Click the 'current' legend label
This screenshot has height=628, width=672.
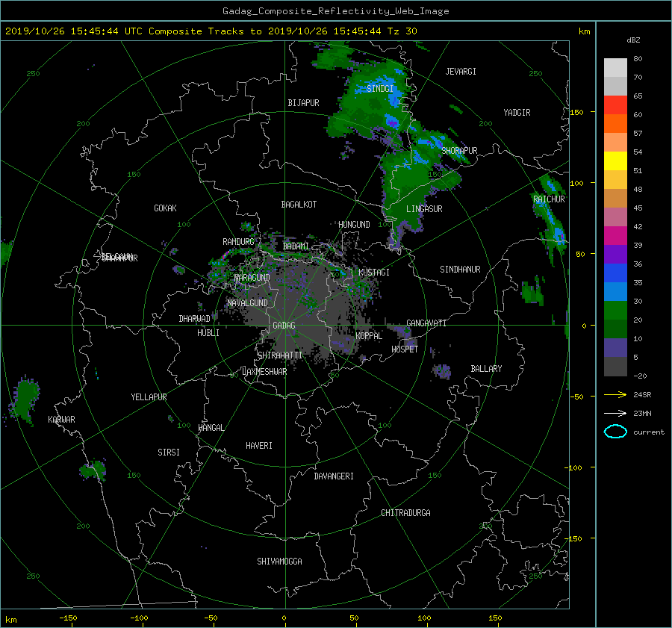tap(649, 432)
